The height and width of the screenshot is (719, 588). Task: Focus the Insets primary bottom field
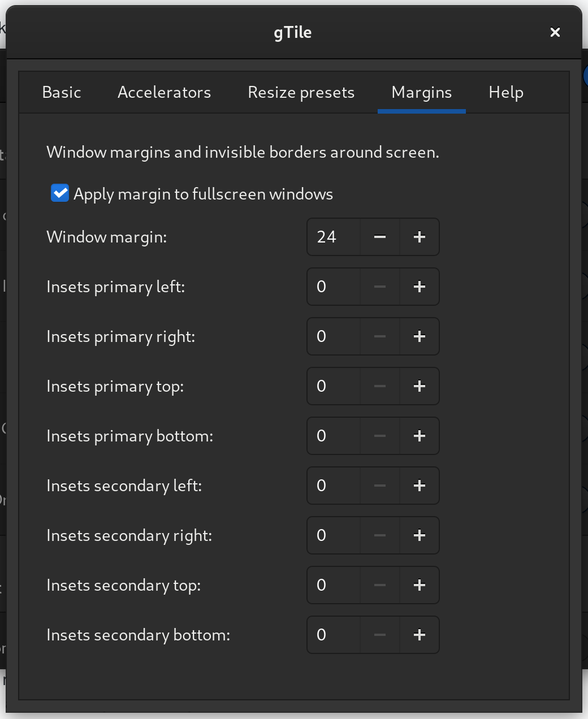334,436
